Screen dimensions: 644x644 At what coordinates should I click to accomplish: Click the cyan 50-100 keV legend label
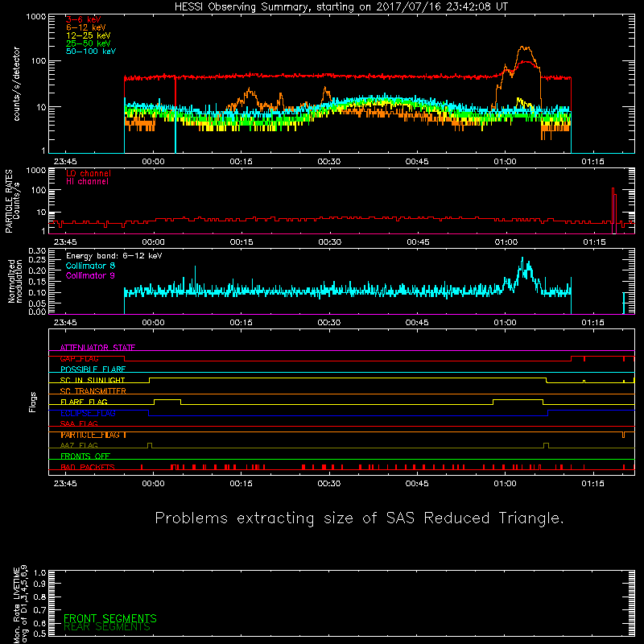91,52
